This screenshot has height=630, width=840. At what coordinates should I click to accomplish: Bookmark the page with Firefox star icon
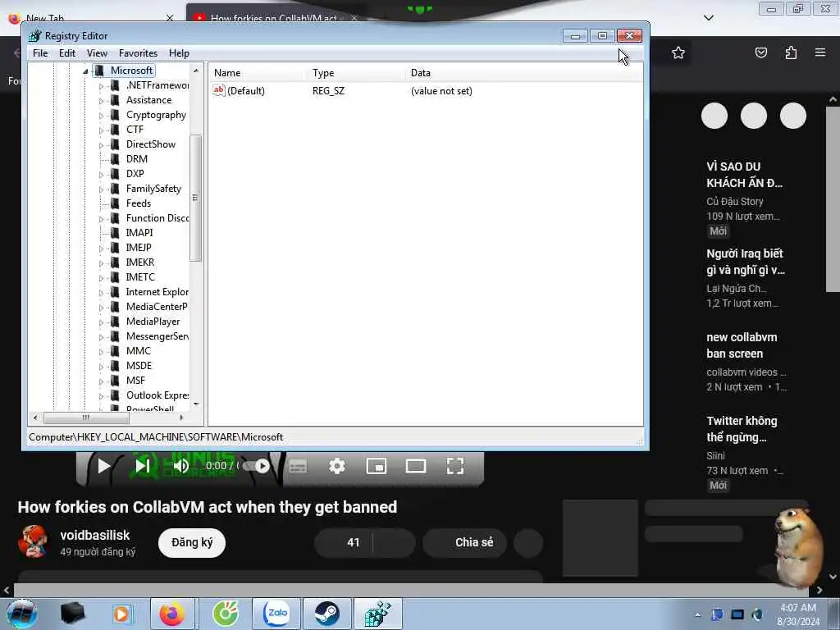[678, 52]
